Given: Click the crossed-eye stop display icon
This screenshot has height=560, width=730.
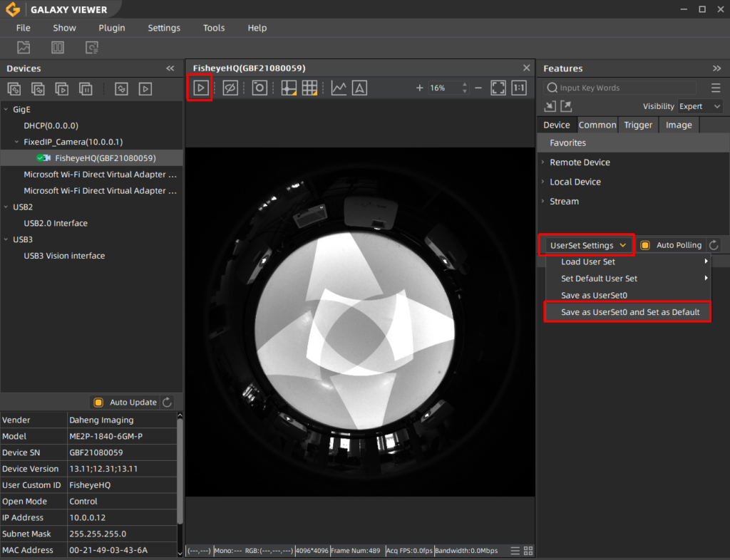Looking at the screenshot, I should tap(230, 88).
